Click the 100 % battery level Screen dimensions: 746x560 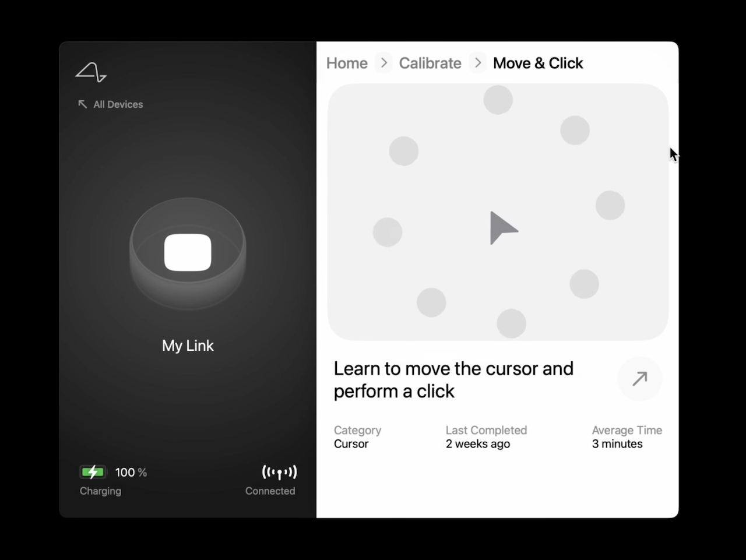131,473
